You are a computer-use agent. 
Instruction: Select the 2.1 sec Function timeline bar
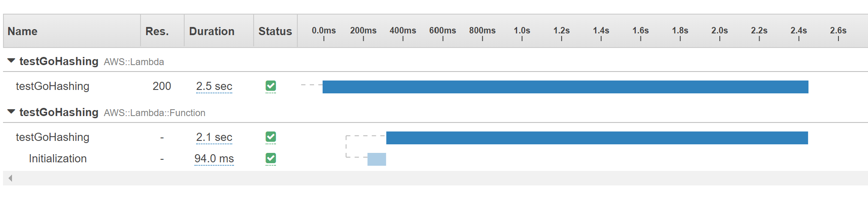click(x=597, y=138)
